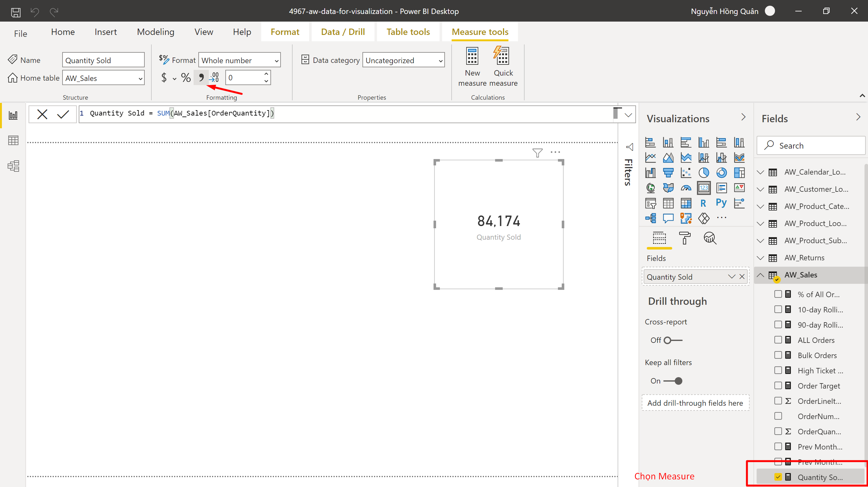868x487 pixels.
Task: Switch to Data view table icon
Action: click(13, 141)
